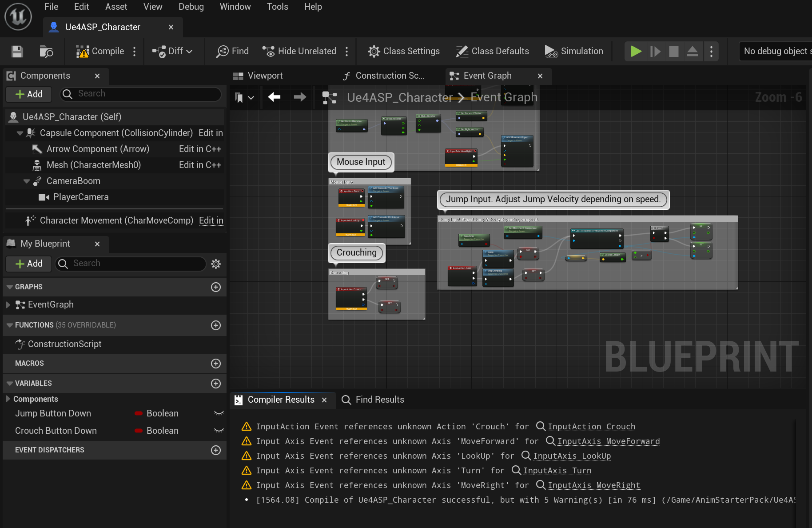812x528 pixels.
Task: Open Edit in C++ for Mesh component
Action: point(200,165)
